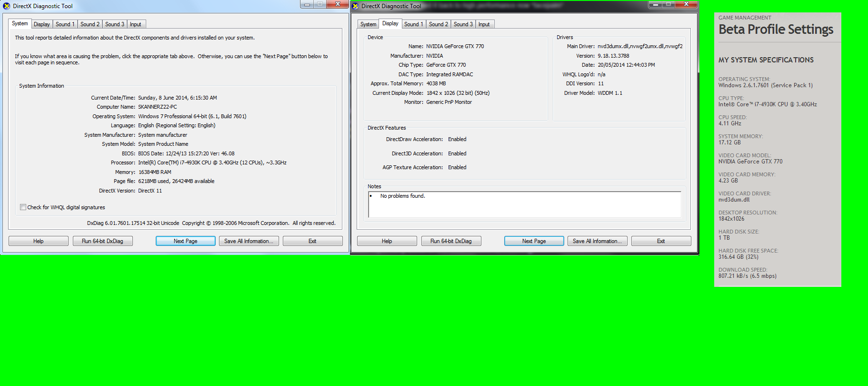Switch to System tab in right DxDiag window
The height and width of the screenshot is (386, 868).
pyautogui.click(x=369, y=24)
